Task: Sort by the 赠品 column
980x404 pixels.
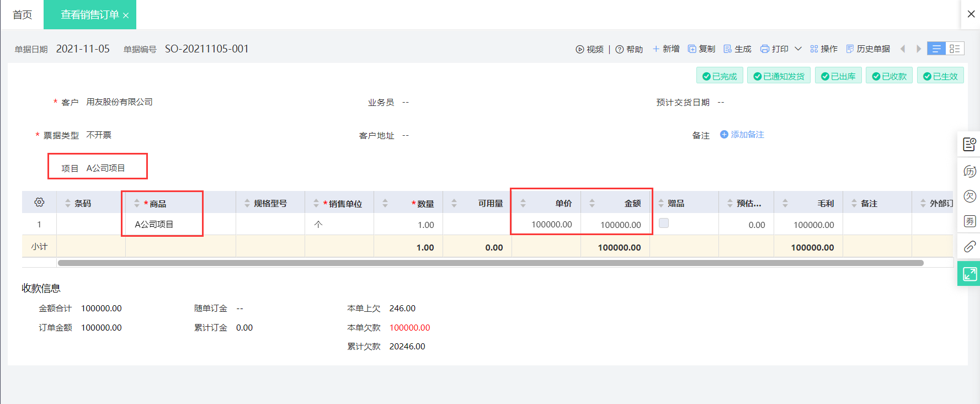Action: pyautogui.click(x=661, y=203)
